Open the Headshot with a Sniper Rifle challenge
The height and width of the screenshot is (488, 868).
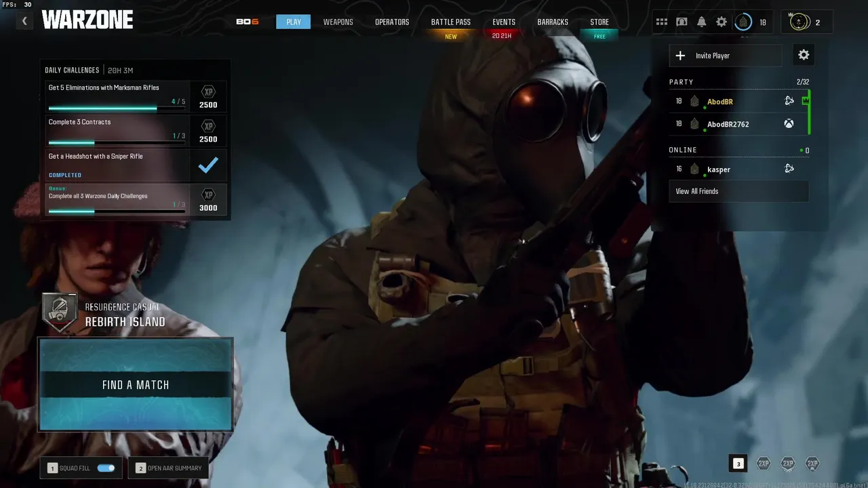117,165
